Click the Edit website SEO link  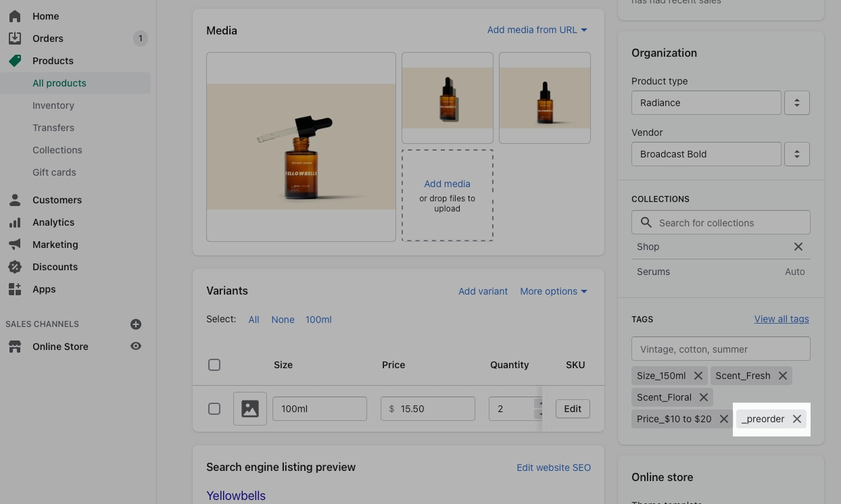(x=553, y=468)
